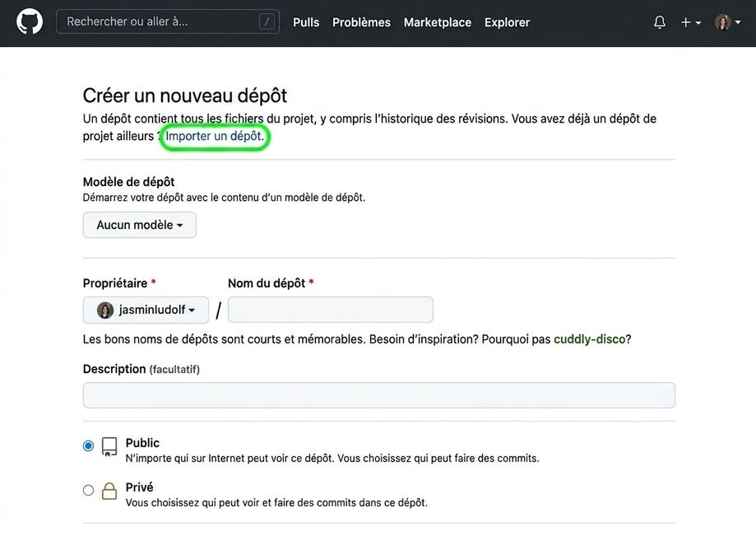Image resolution: width=756 pixels, height=536 pixels.
Task: Click the 'Propriétaire' label
Action: [x=115, y=283]
